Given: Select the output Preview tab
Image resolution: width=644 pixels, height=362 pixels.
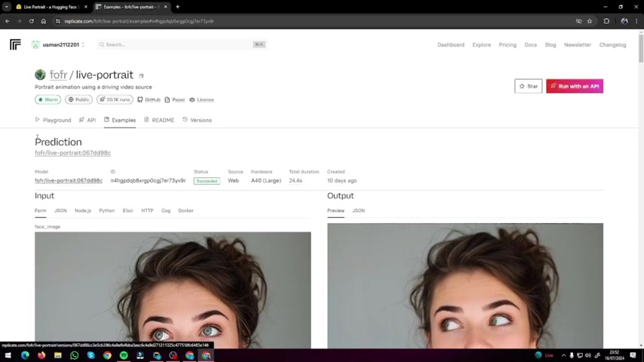Looking at the screenshot, I should tap(336, 210).
